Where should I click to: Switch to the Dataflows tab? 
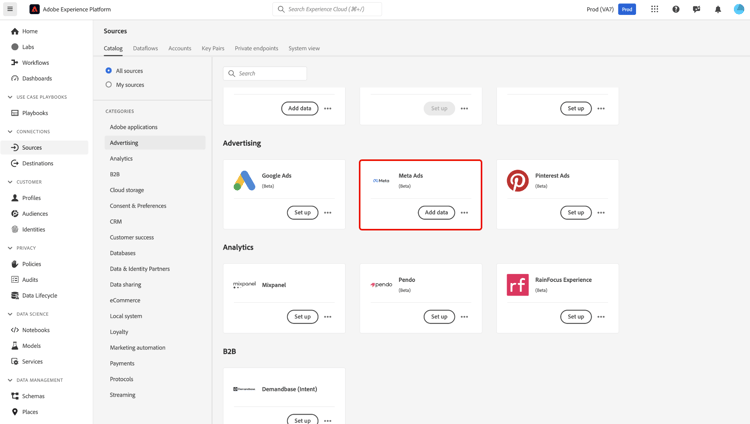click(145, 48)
